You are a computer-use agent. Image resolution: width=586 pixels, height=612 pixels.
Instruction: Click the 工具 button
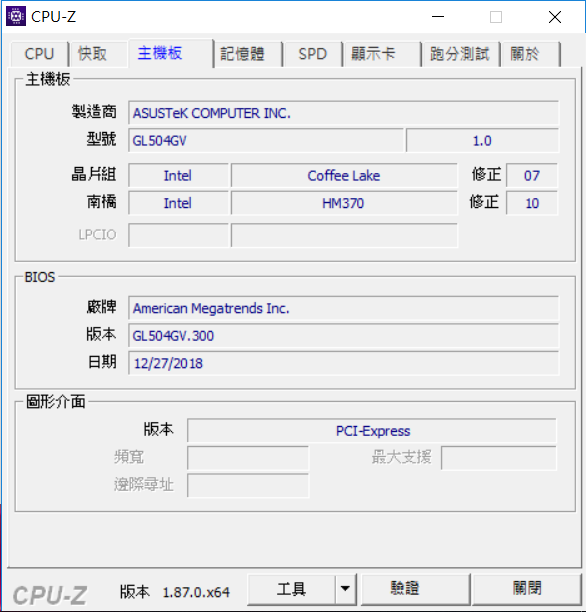[291, 589]
